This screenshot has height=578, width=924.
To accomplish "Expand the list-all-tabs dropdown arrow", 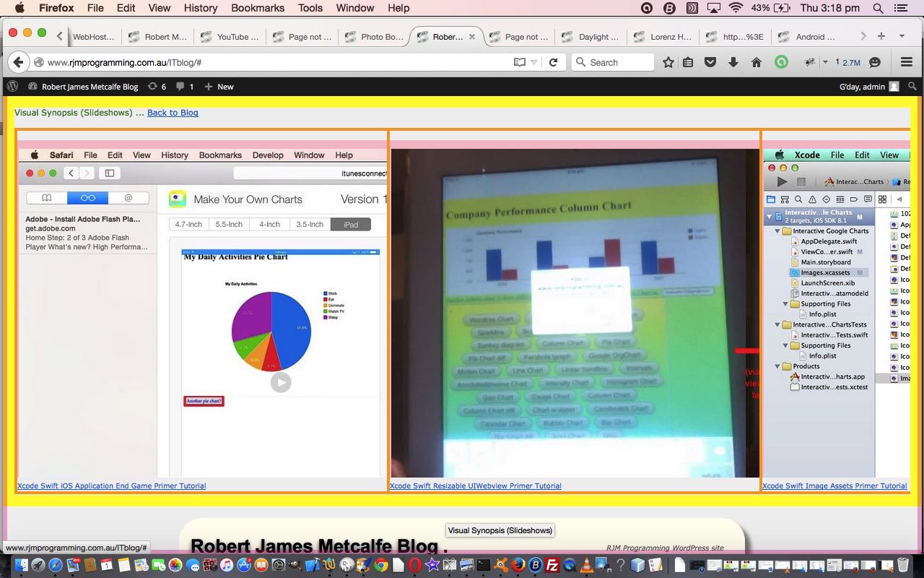I will [x=902, y=36].
